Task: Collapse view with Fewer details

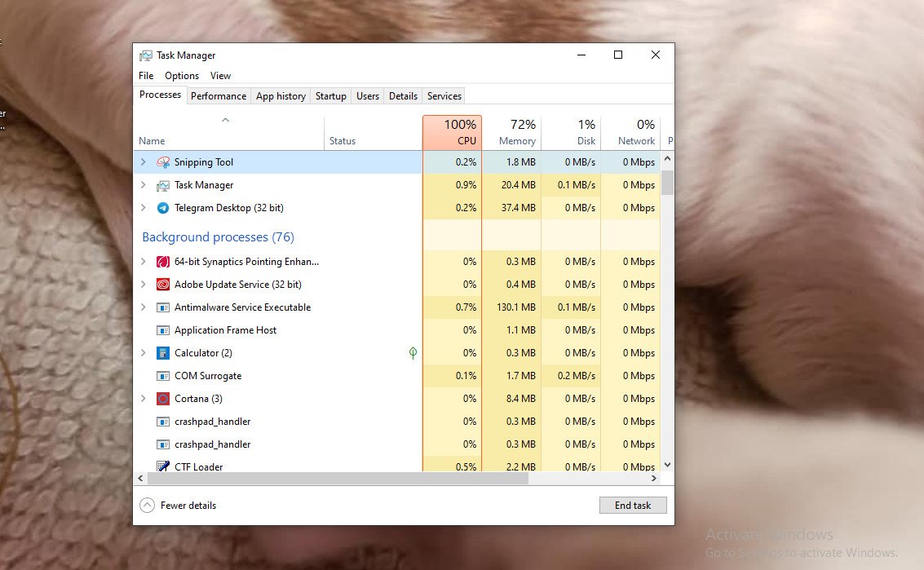Action: (179, 506)
